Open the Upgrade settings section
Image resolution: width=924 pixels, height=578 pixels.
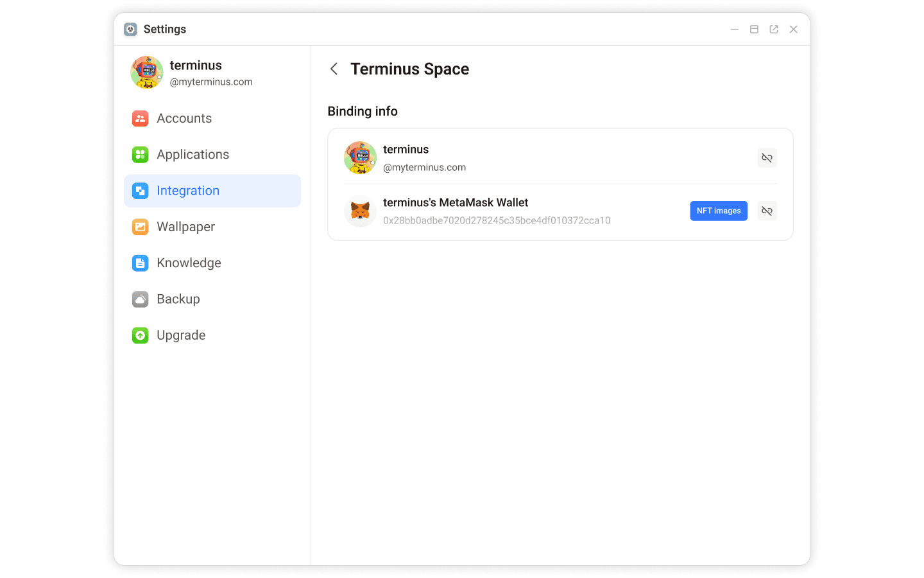212,335
